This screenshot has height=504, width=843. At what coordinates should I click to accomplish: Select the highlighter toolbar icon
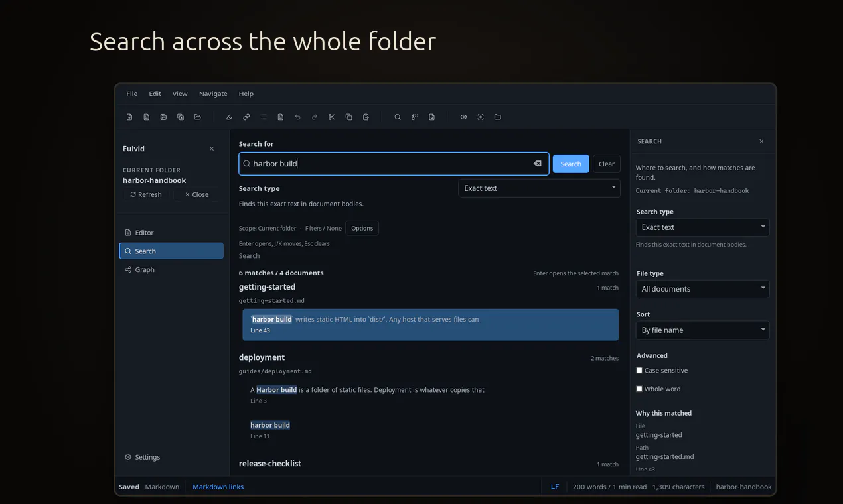pos(230,117)
